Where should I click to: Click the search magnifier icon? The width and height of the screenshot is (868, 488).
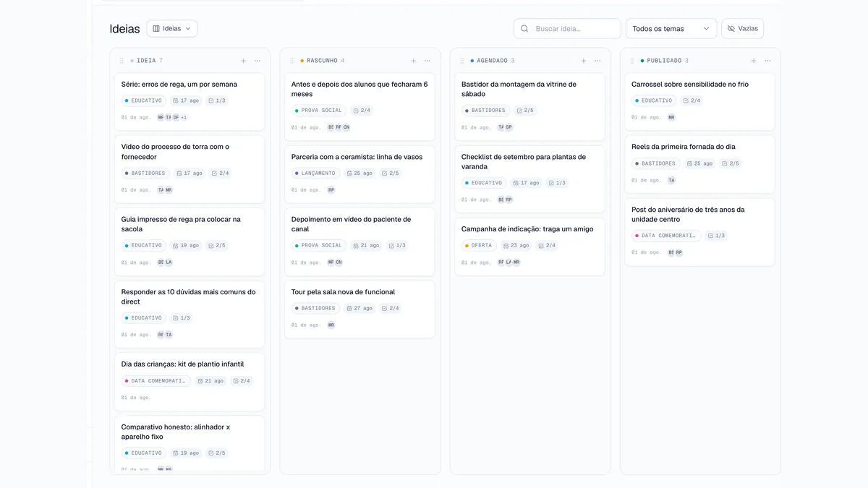click(524, 29)
